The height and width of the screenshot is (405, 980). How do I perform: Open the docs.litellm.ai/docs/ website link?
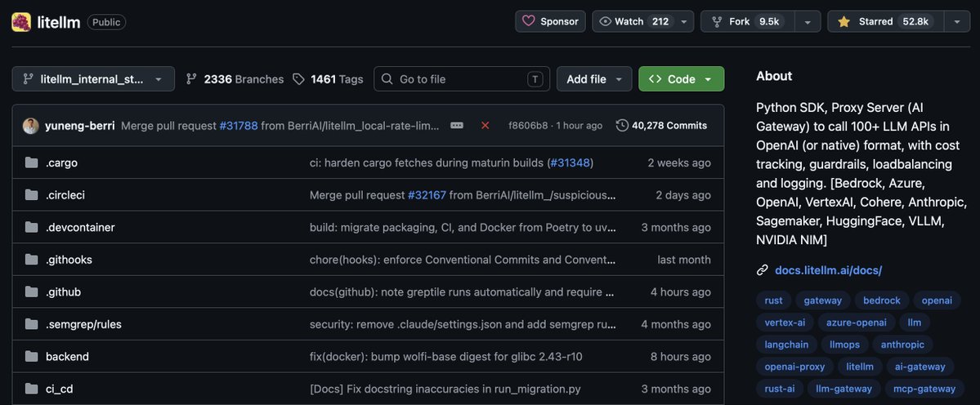pos(828,270)
